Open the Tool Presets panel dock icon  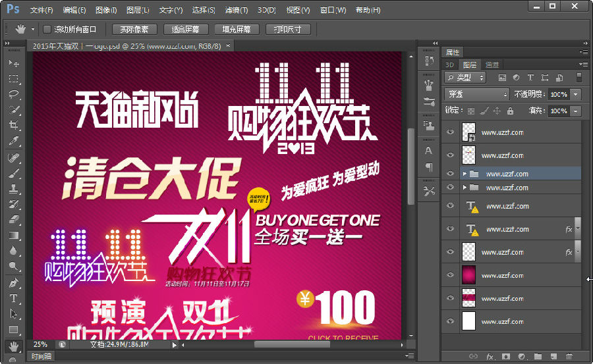[x=429, y=192]
